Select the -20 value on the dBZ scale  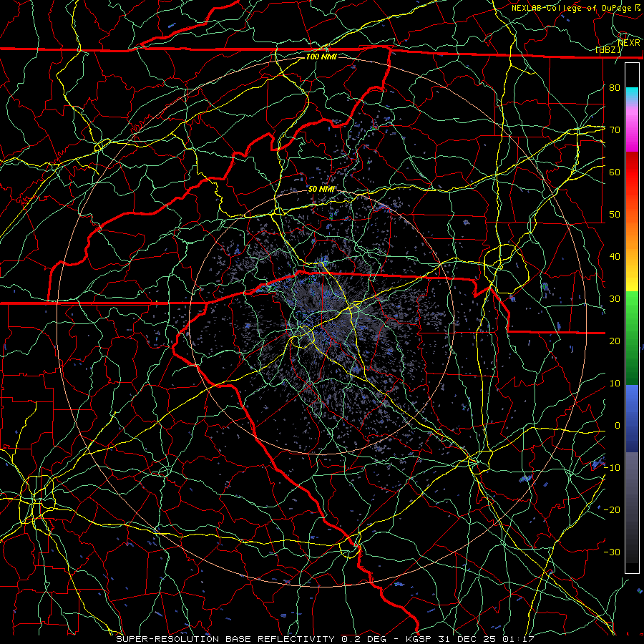click(612, 510)
